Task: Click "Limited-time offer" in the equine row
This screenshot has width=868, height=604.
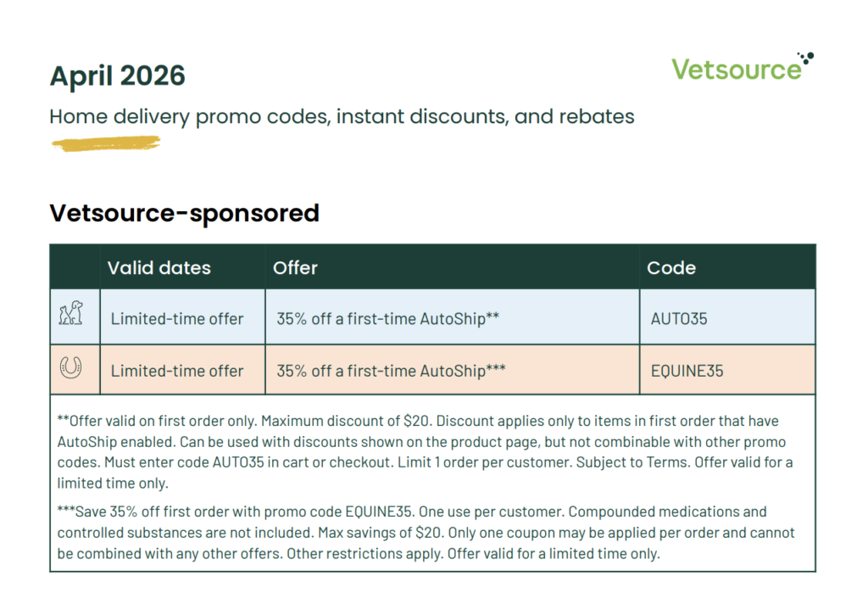Action: (x=177, y=371)
